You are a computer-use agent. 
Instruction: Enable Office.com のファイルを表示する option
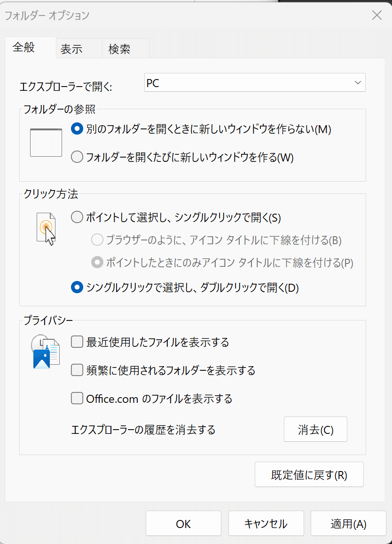point(77,398)
